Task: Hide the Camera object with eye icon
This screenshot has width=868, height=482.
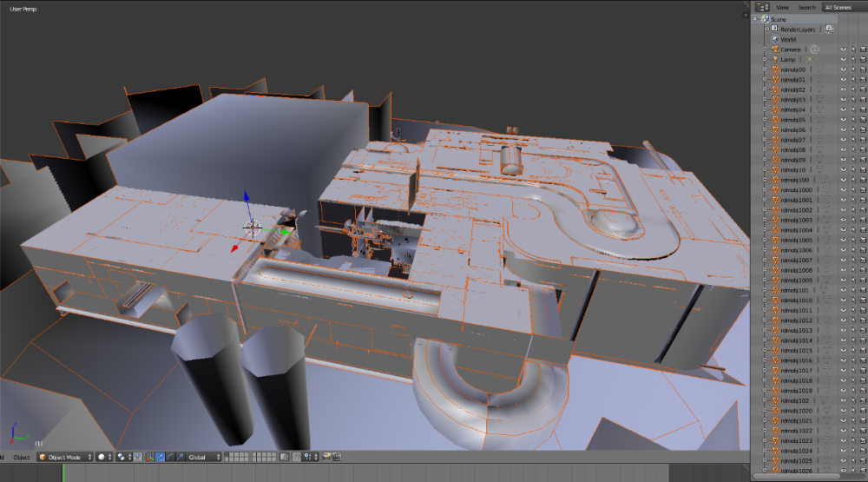Action: coord(843,50)
